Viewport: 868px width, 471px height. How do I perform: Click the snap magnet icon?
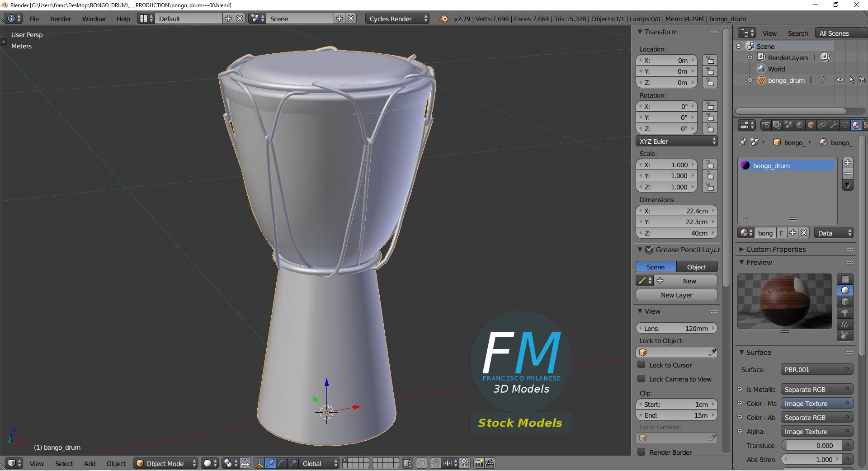click(x=435, y=463)
